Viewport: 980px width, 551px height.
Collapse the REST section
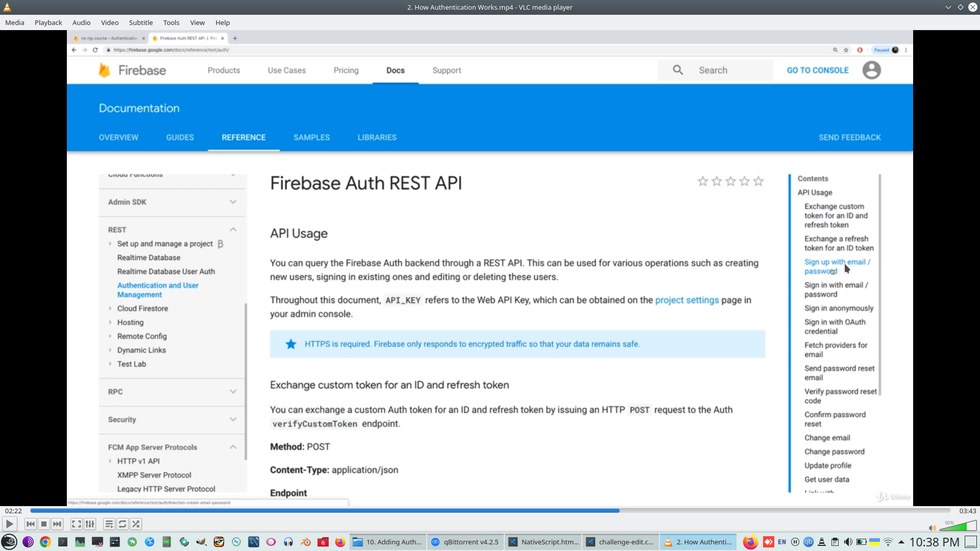click(x=233, y=230)
